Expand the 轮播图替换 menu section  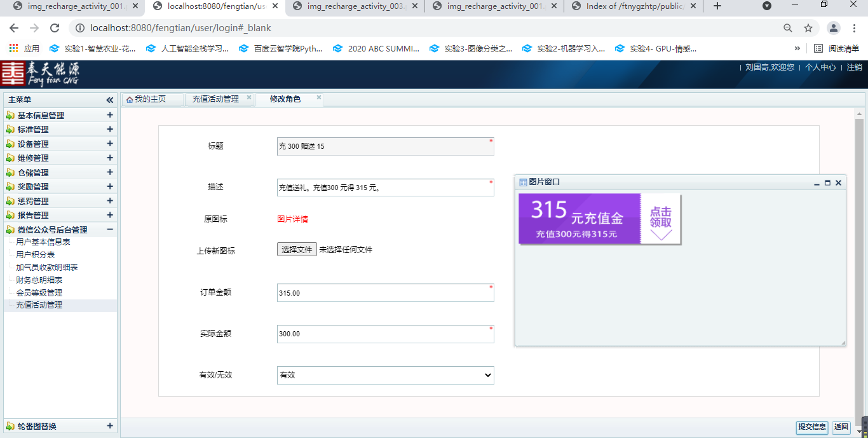pos(110,426)
